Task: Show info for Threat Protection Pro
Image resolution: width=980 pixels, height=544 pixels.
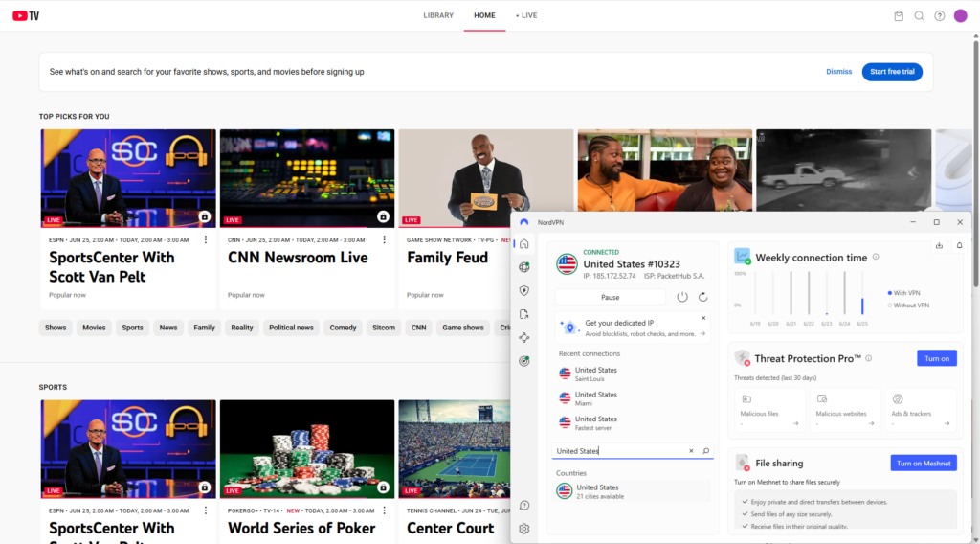Action: (x=869, y=358)
